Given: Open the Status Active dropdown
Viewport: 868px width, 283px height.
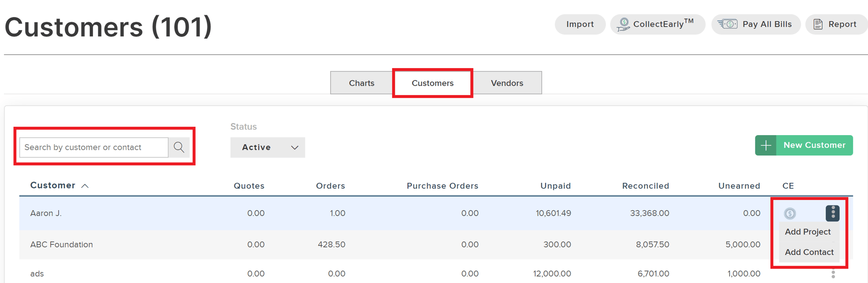Looking at the screenshot, I should tap(267, 147).
